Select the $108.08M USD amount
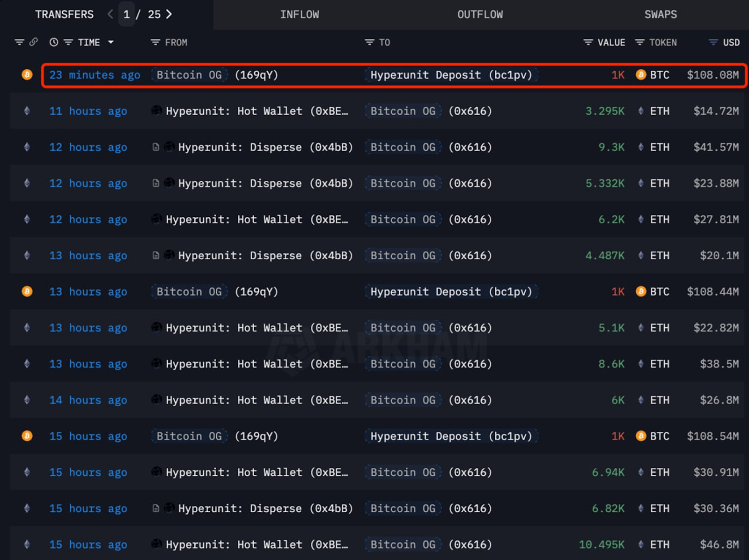The height and width of the screenshot is (560, 749). pyautogui.click(x=713, y=75)
